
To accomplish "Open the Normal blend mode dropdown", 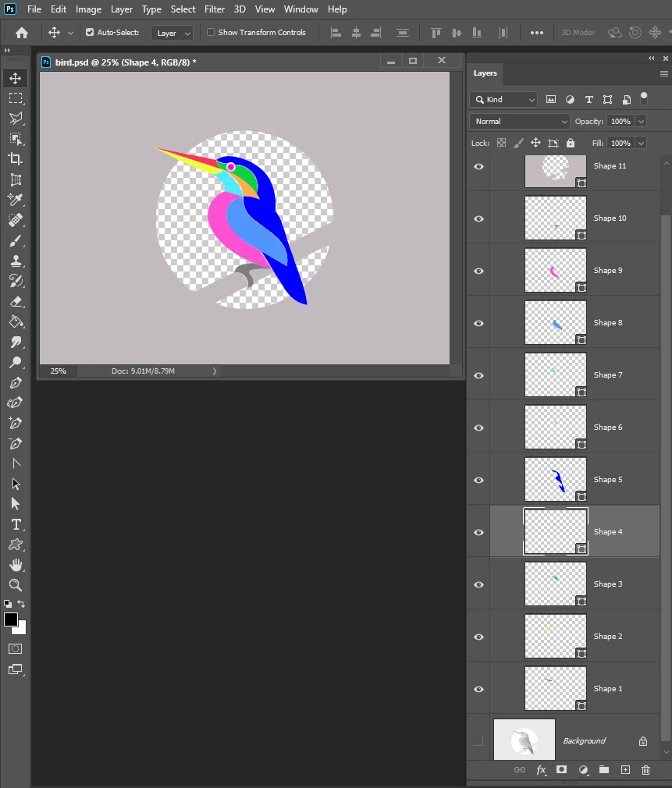I will pos(520,122).
